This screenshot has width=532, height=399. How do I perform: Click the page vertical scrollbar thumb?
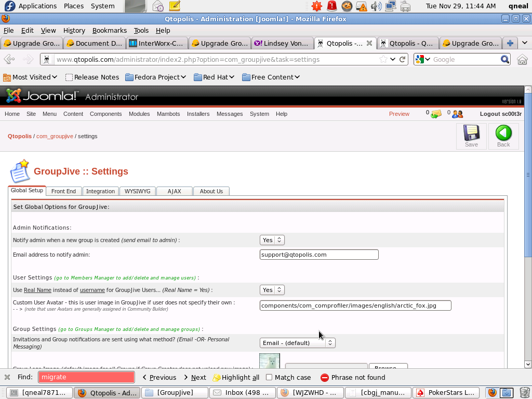point(528,175)
